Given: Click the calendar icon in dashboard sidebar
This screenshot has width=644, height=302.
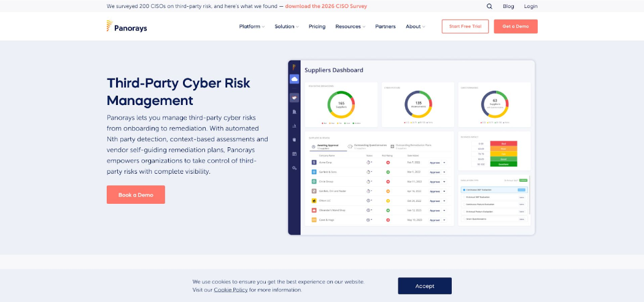Looking at the screenshot, I should point(294,154).
